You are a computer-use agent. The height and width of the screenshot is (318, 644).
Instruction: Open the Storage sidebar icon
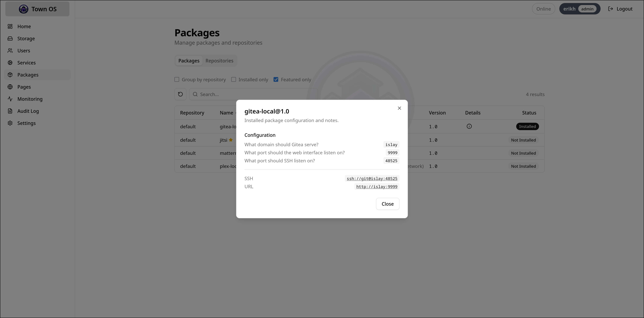(x=10, y=38)
